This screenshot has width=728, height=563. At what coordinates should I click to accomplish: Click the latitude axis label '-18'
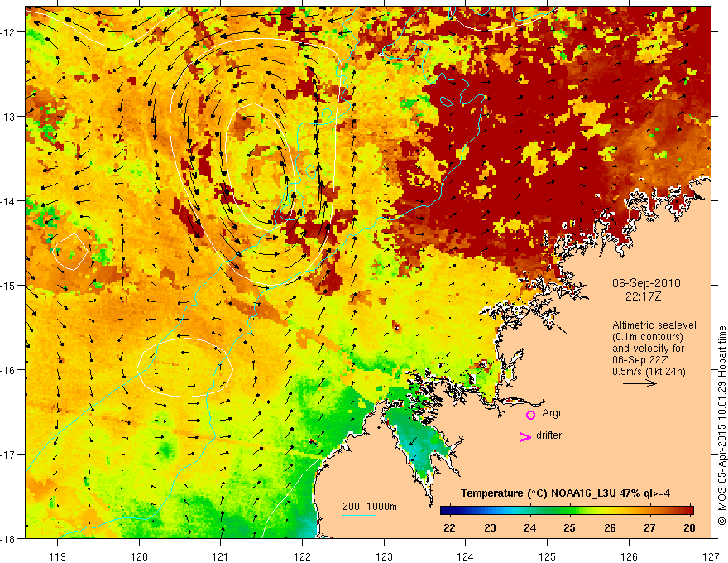point(8,538)
